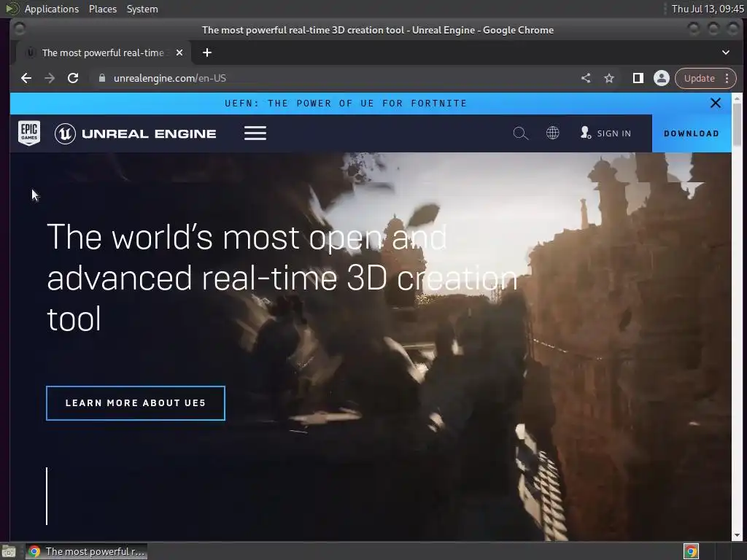The width and height of the screenshot is (747, 560).
Task: Click the page vertical scrollbar thumb
Action: point(737,125)
